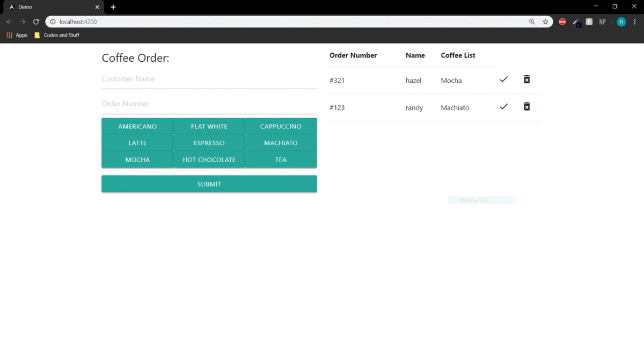Choose the Hot Chocolate button
This screenshot has height=346, width=644.
click(x=209, y=160)
